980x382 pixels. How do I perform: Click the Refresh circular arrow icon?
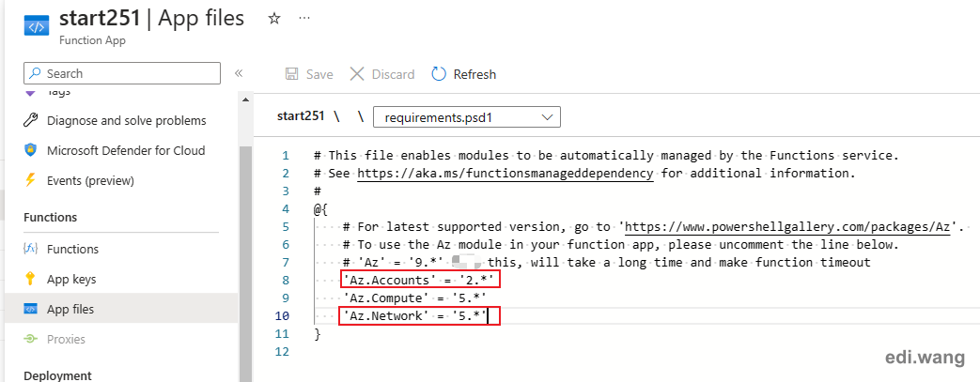pyautogui.click(x=439, y=74)
